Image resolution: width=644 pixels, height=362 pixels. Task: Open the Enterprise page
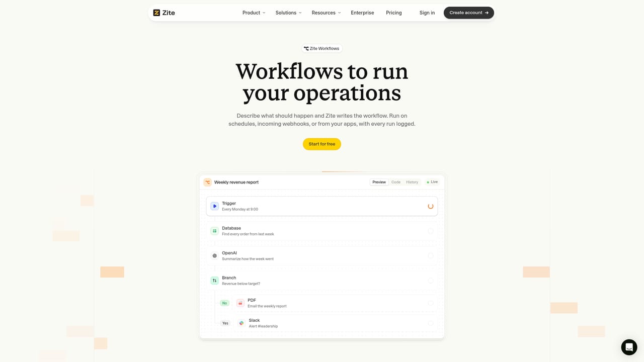pyautogui.click(x=362, y=13)
